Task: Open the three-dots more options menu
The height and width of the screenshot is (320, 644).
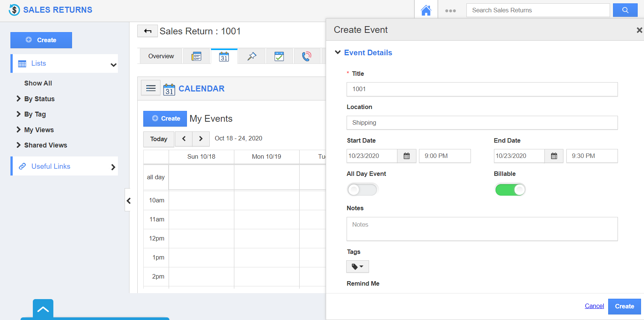Action: 450,10
